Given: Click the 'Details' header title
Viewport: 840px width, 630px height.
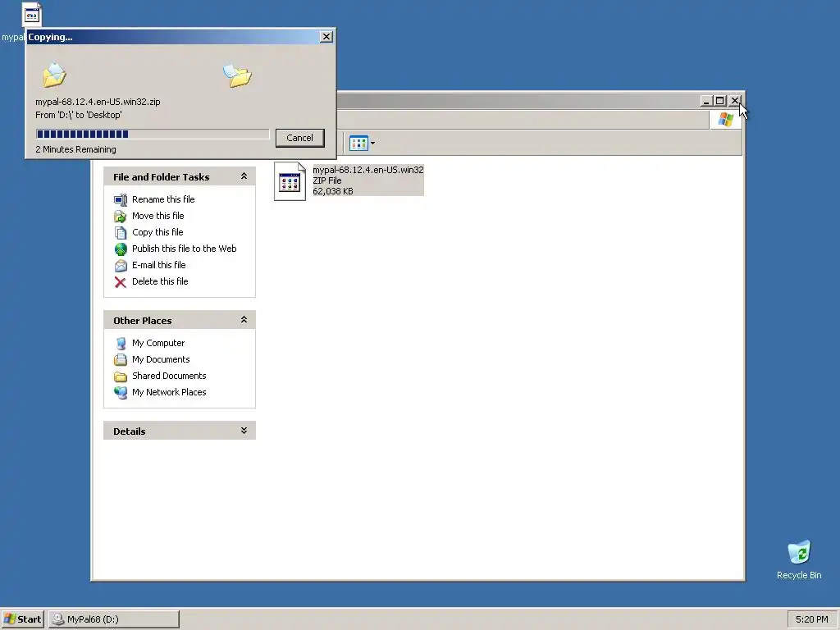Looking at the screenshot, I should click(x=129, y=431).
